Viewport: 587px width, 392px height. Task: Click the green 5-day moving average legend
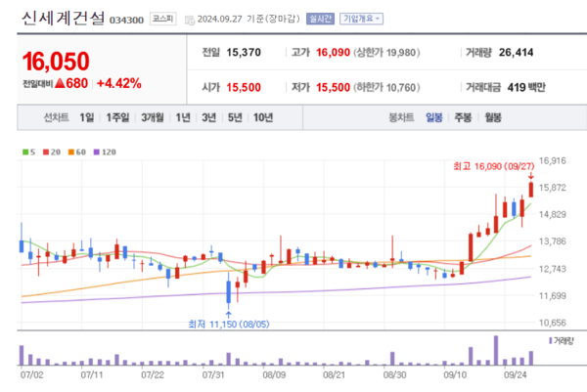pyautogui.click(x=28, y=152)
